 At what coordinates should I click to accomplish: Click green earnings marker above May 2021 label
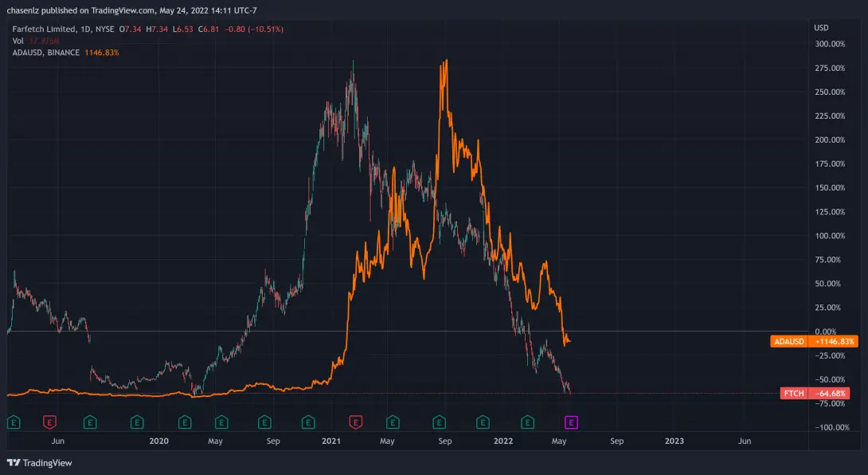click(x=393, y=423)
